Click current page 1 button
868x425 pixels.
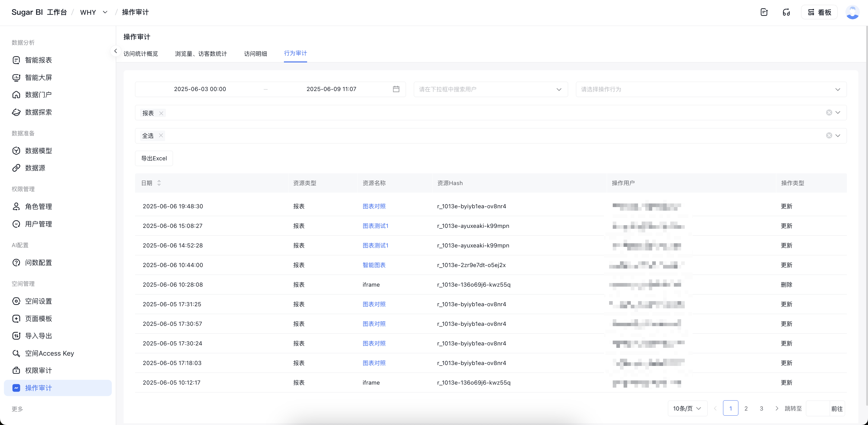(x=730, y=408)
